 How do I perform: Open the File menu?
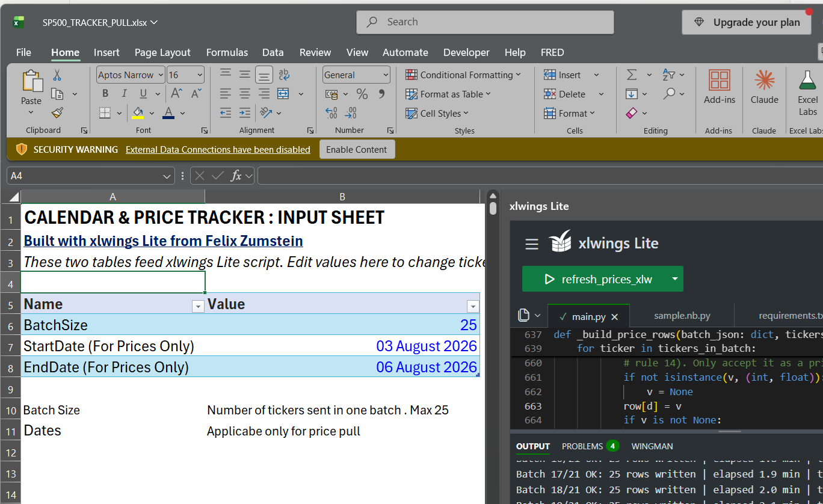(23, 52)
